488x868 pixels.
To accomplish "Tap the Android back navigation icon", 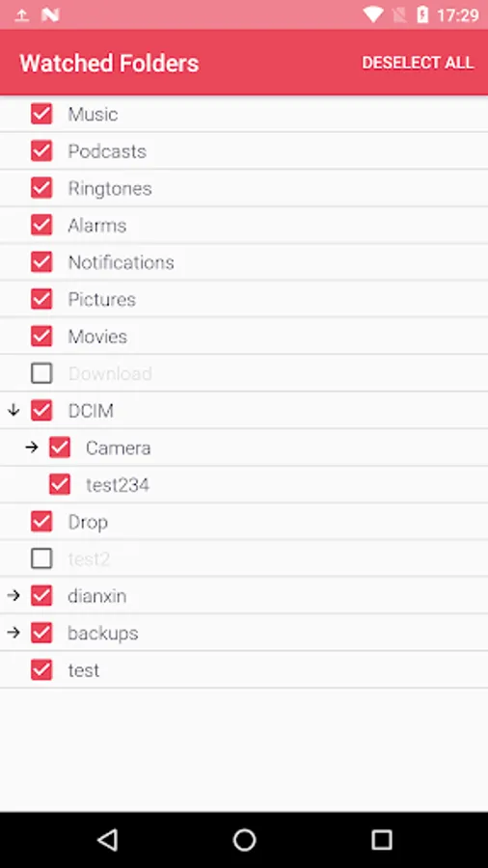I will point(107,839).
